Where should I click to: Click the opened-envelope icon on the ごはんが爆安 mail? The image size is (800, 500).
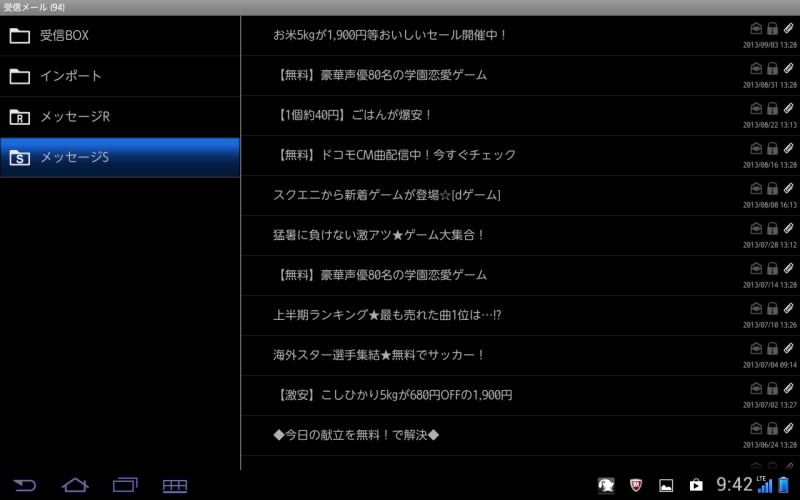coord(756,108)
